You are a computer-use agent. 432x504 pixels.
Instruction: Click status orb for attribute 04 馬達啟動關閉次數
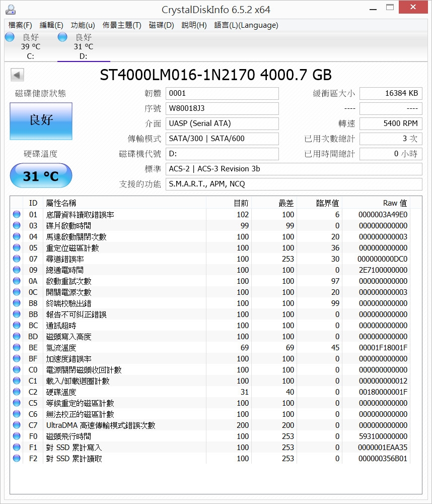17,236
